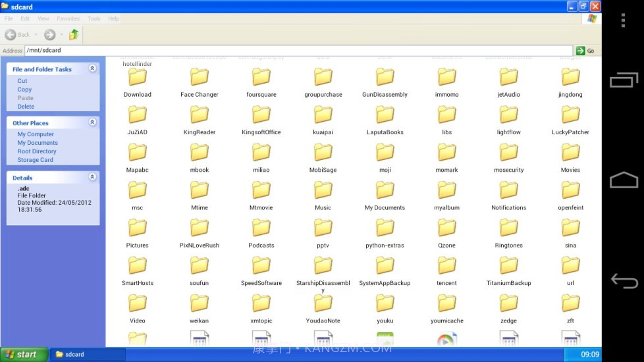This screenshot has width=644, height=362.
Task: Click the Root Directory link
Action: [x=37, y=151]
